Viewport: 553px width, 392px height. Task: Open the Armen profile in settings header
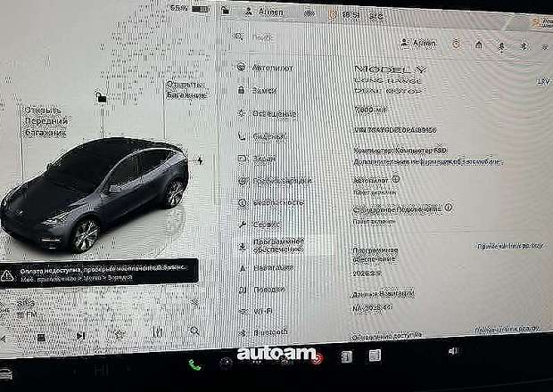[x=418, y=44]
